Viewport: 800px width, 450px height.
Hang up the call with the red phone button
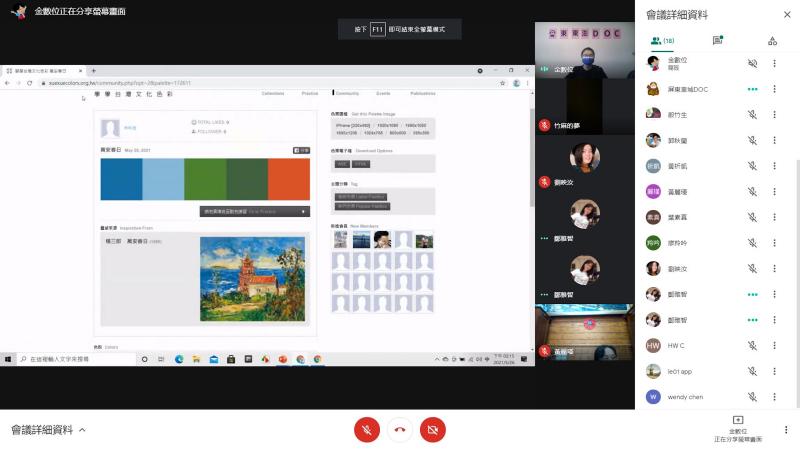[x=400, y=430]
